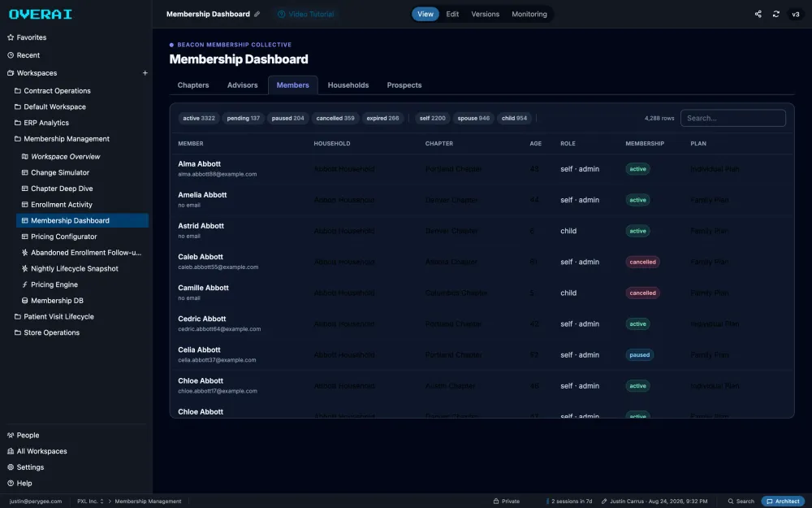Viewport: 812px width, 508px height.
Task: Toggle the pending 137 filter chip
Action: pyautogui.click(x=244, y=118)
